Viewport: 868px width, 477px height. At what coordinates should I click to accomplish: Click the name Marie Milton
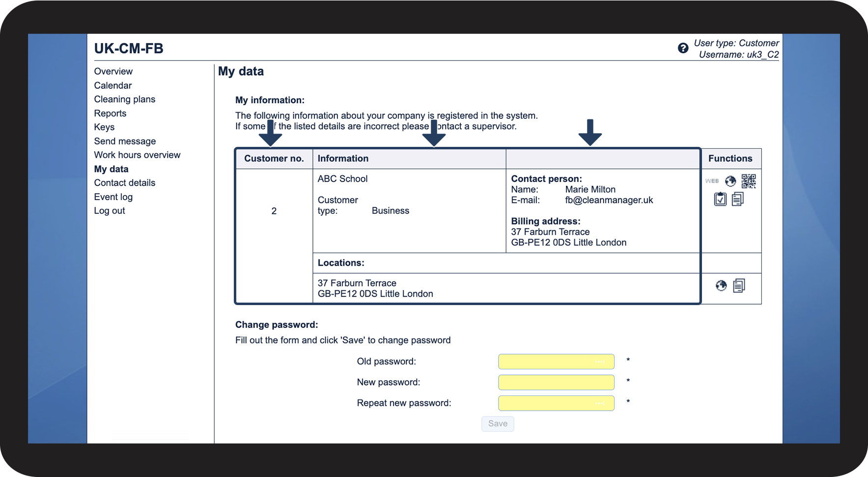(590, 190)
